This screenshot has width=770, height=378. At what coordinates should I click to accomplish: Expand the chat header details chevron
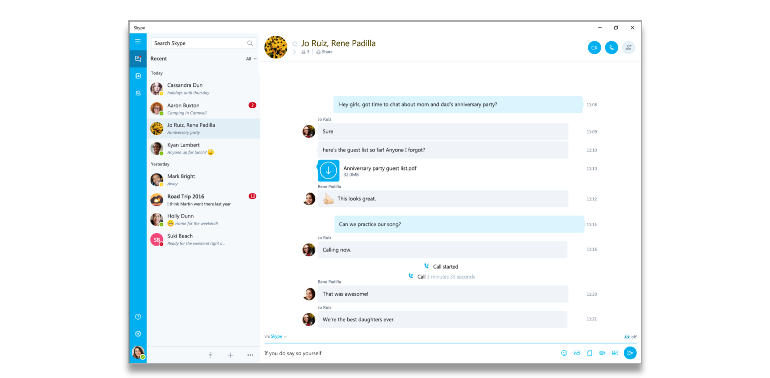(295, 52)
